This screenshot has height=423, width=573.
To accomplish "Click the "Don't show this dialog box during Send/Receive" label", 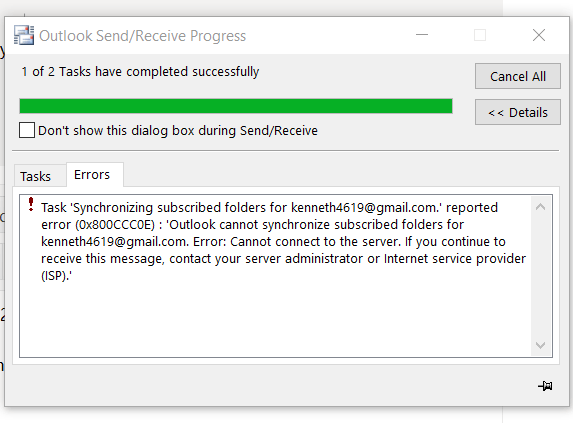I will [x=178, y=130].
